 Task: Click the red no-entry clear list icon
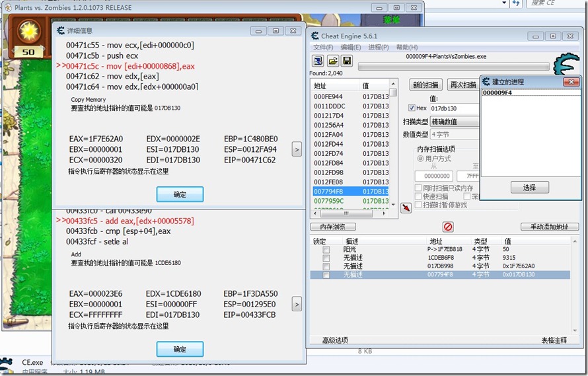448,227
